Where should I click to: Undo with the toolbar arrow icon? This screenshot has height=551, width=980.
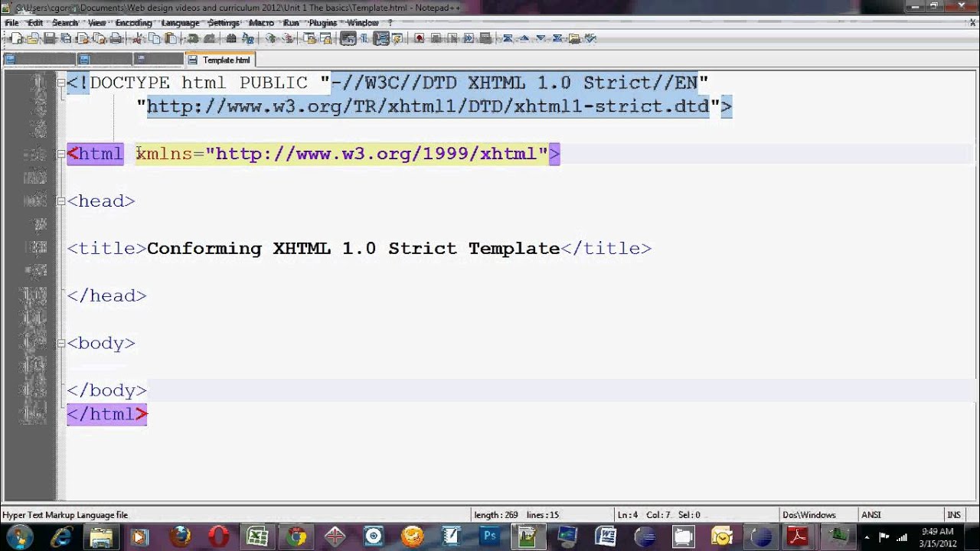click(x=192, y=38)
